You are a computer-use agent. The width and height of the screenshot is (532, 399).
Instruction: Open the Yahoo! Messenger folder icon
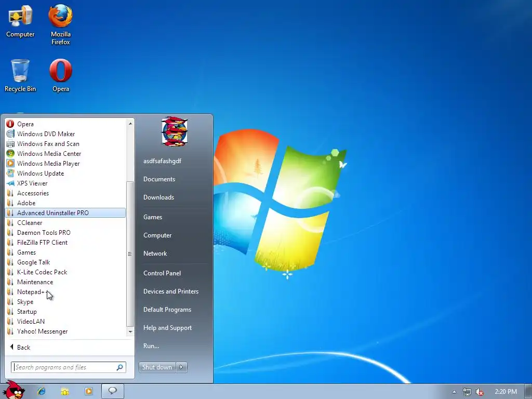click(x=10, y=331)
